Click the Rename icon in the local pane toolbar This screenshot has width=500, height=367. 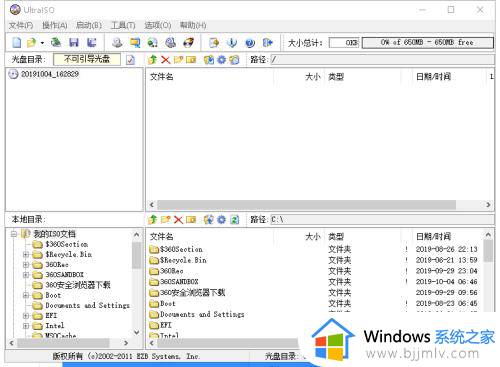click(x=191, y=220)
